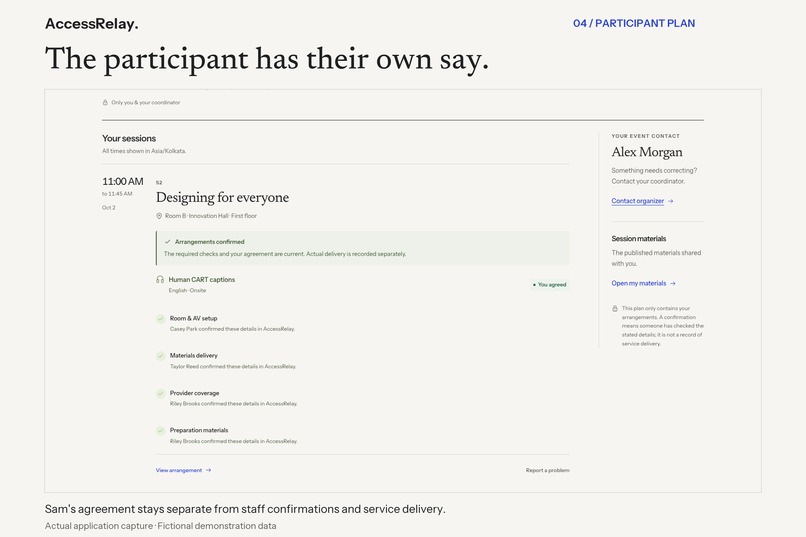Click the arrow icon after Contact organizer
This screenshot has width=806, height=537.
coord(670,201)
